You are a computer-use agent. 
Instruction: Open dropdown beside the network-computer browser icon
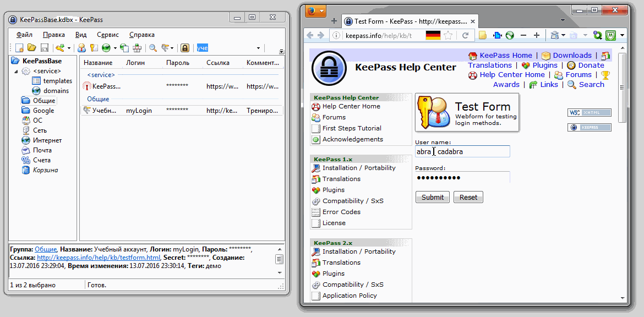tap(564, 35)
